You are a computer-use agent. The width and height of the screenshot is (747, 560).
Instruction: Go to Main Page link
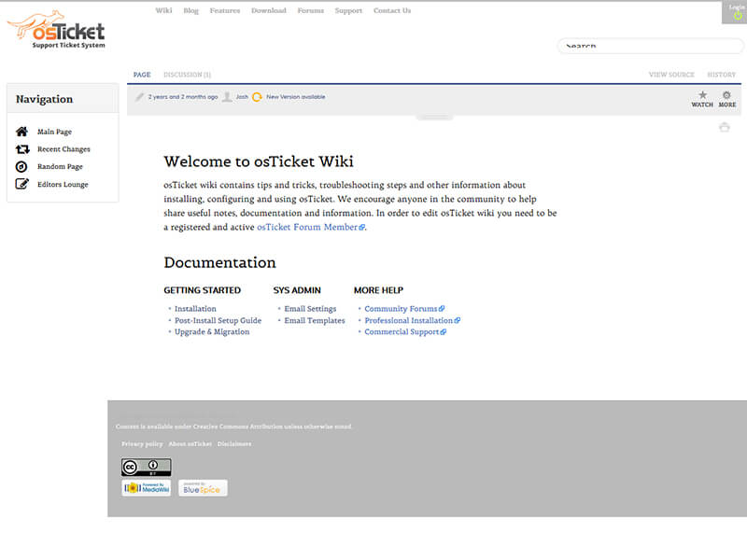point(55,132)
